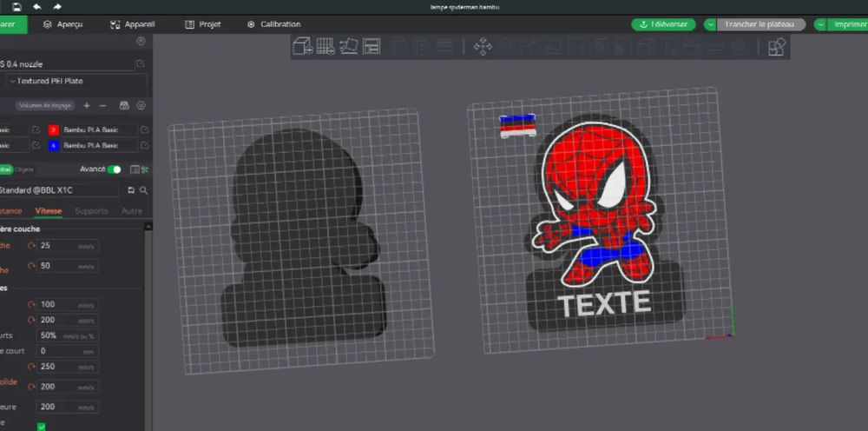Image resolution: width=868 pixels, height=431 pixels.
Task: Click the save project floppy disk icon
Action: [16, 7]
